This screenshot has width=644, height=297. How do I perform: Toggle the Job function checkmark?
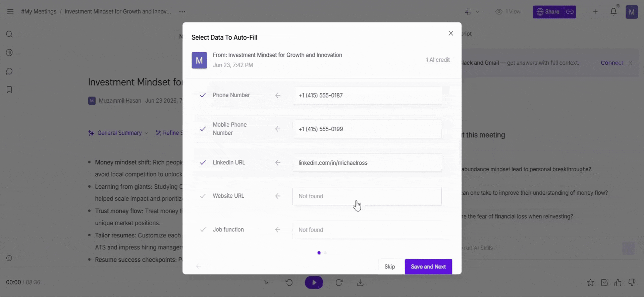(x=203, y=230)
